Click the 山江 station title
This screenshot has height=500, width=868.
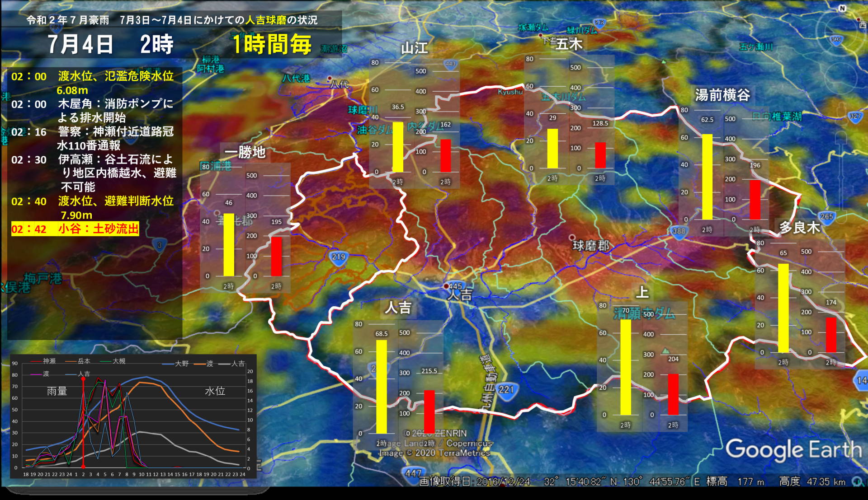pos(414,48)
